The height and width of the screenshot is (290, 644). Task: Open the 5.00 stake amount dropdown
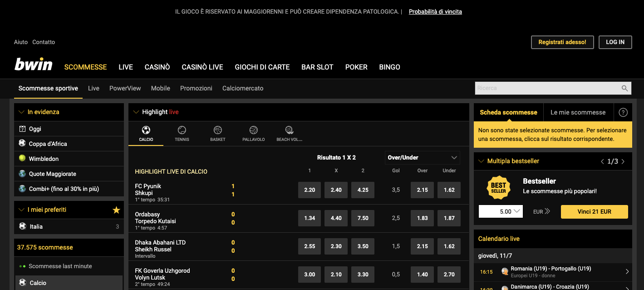pos(501,211)
